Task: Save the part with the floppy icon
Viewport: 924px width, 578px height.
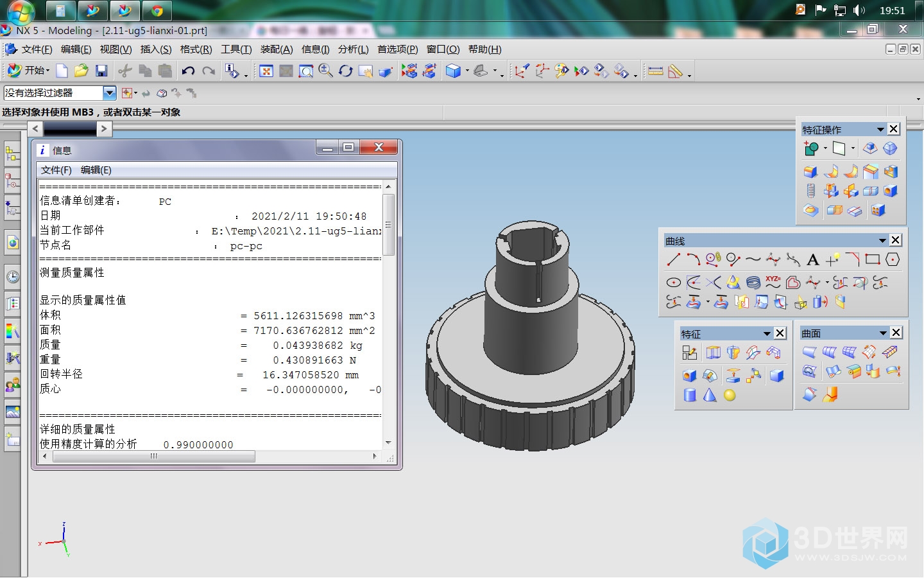Action: point(101,71)
